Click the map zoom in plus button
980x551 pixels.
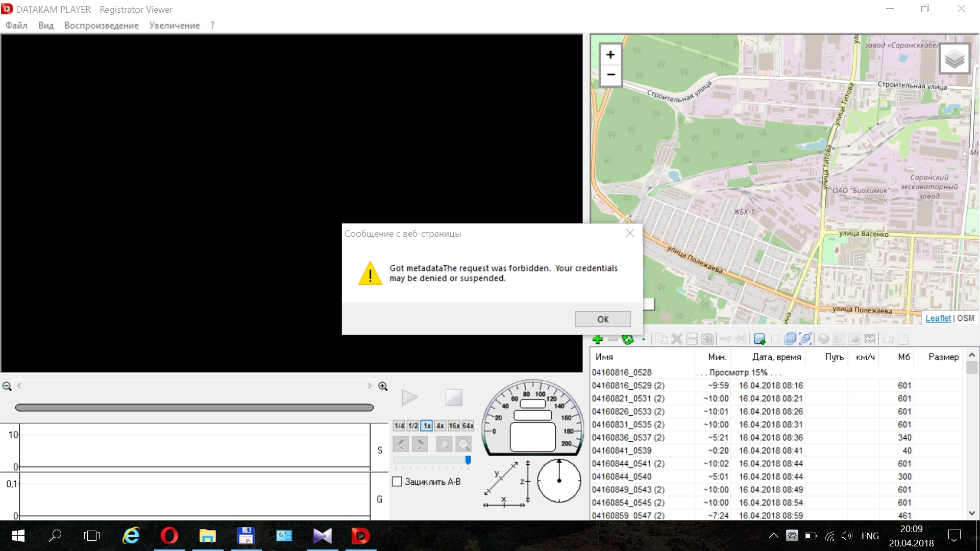pos(610,55)
